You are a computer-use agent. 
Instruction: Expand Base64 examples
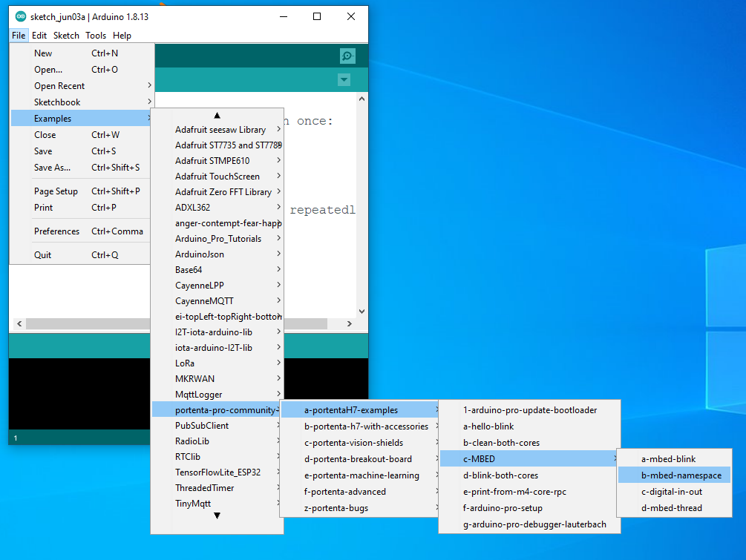pyautogui.click(x=217, y=270)
